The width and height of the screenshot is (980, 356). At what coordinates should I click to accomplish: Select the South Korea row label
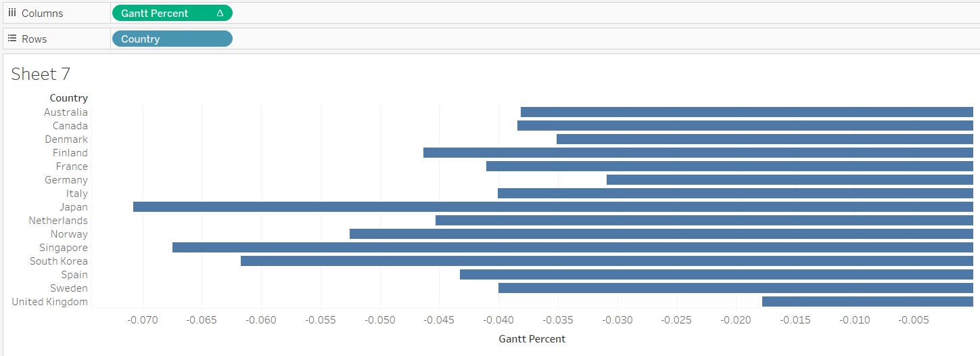click(x=59, y=261)
